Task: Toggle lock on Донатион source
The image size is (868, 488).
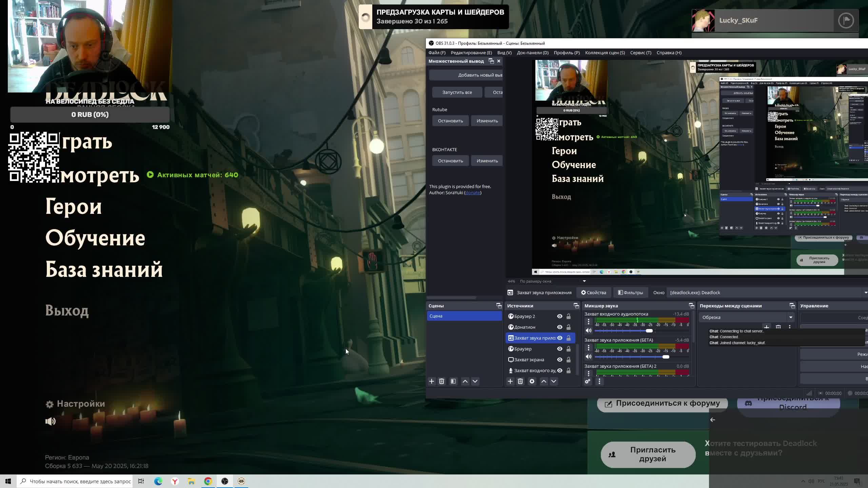Action: [569, 327]
